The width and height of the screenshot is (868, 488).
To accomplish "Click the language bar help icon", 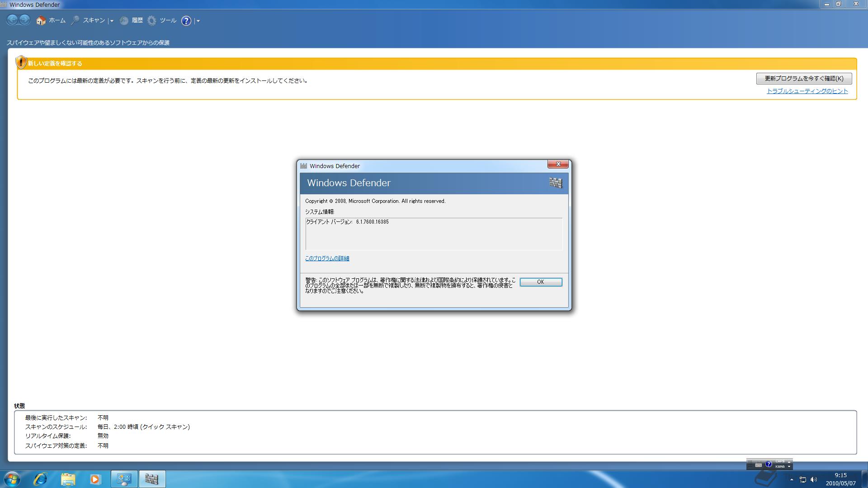I will click(769, 465).
